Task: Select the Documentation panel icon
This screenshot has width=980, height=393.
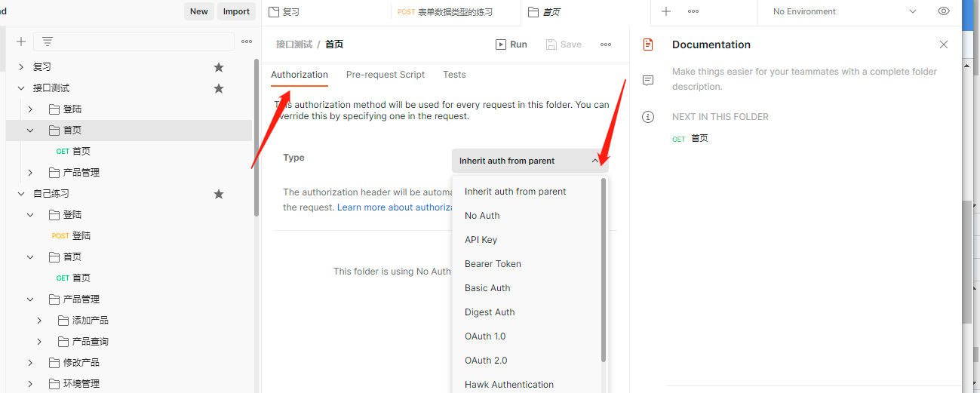Action: 647,45
